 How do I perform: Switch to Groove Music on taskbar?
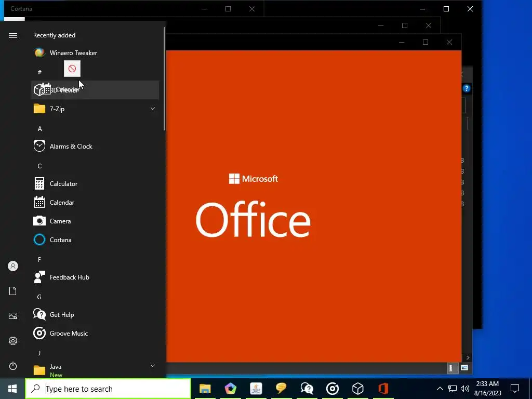332,389
